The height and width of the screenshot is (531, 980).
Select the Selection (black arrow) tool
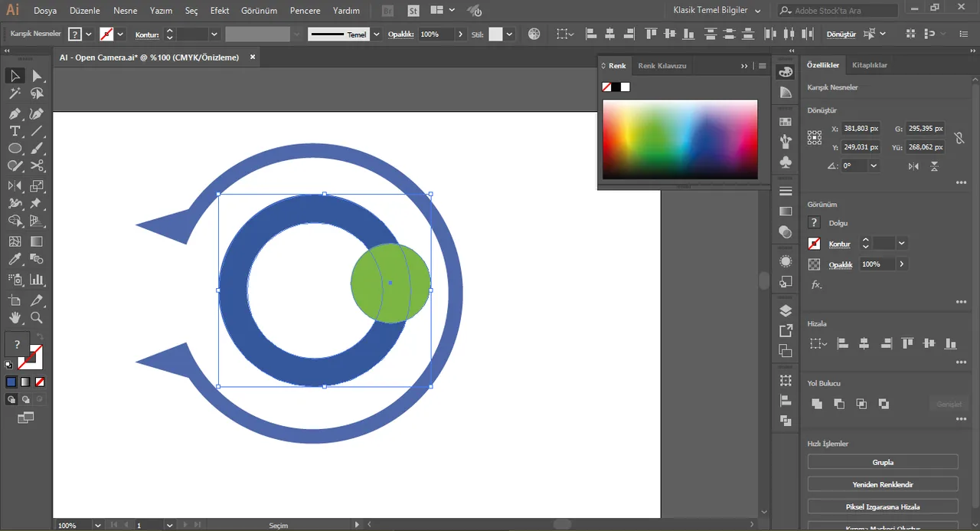click(x=15, y=76)
